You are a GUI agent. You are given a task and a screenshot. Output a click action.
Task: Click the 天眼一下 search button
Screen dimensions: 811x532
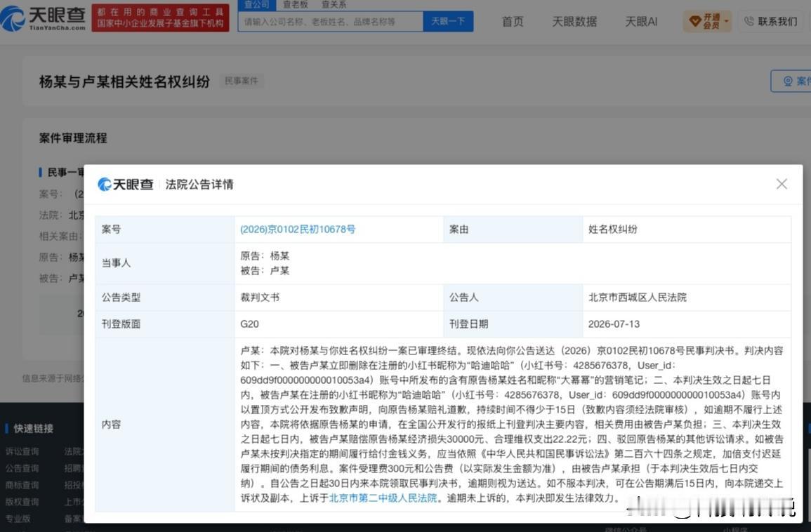pyautogui.click(x=448, y=22)
